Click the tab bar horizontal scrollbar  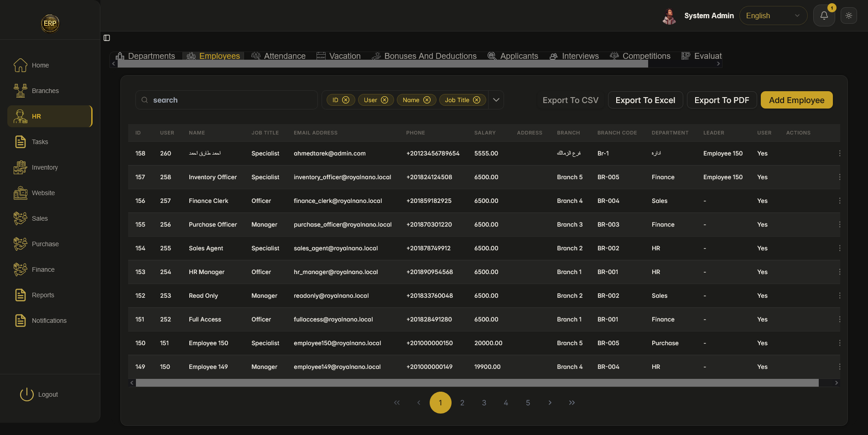pos(383,64)
